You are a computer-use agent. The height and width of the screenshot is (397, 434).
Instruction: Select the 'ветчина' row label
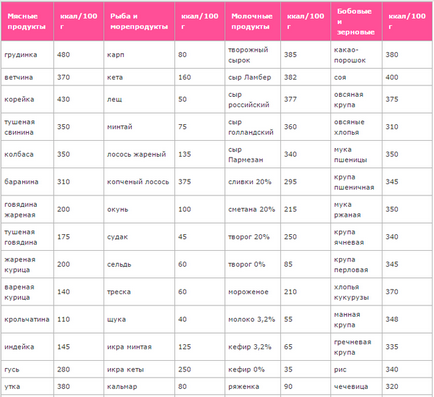click(27, 77)
